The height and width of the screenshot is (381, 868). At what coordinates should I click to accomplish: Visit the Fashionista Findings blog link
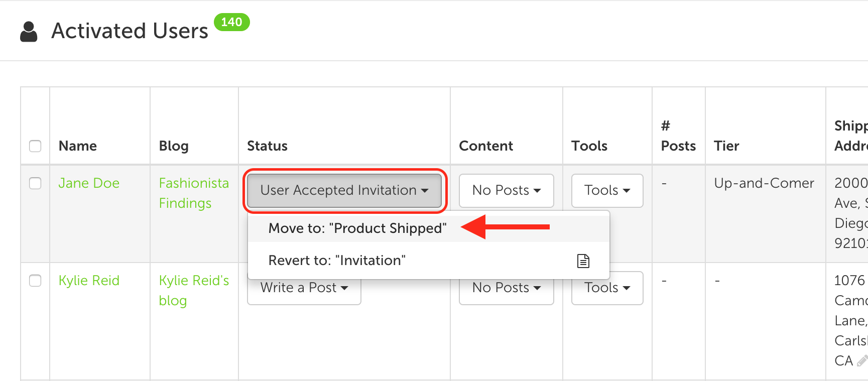[x=194, y=193]
